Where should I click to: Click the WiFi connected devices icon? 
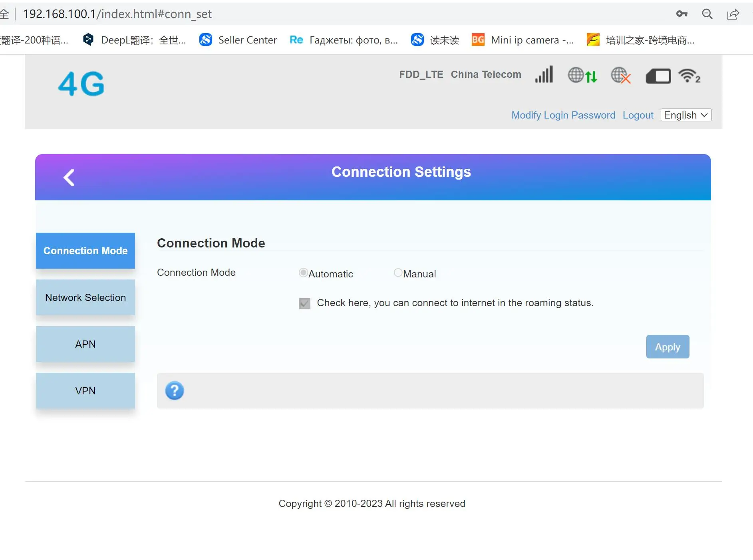tap(689, 76)
